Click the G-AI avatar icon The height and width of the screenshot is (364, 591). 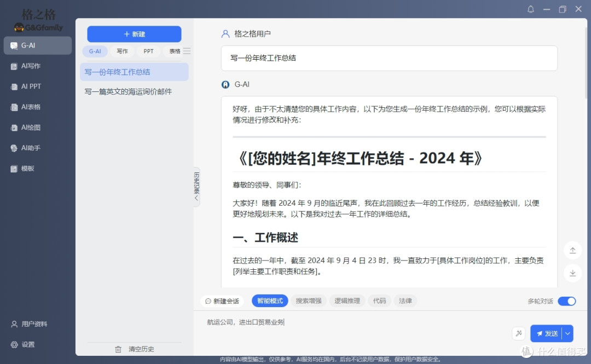(x=225, y=84)
